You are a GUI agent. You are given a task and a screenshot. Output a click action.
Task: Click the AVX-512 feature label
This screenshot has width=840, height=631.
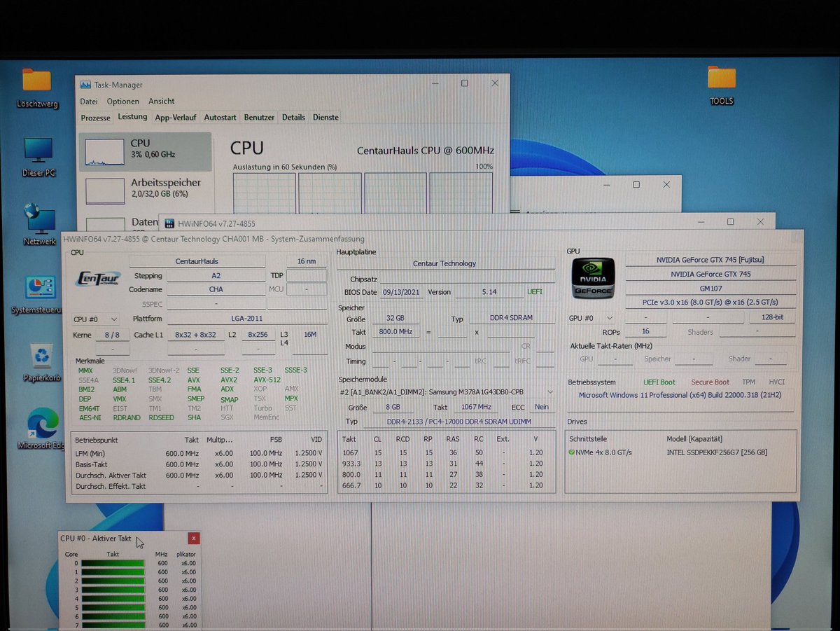[267, 380]
